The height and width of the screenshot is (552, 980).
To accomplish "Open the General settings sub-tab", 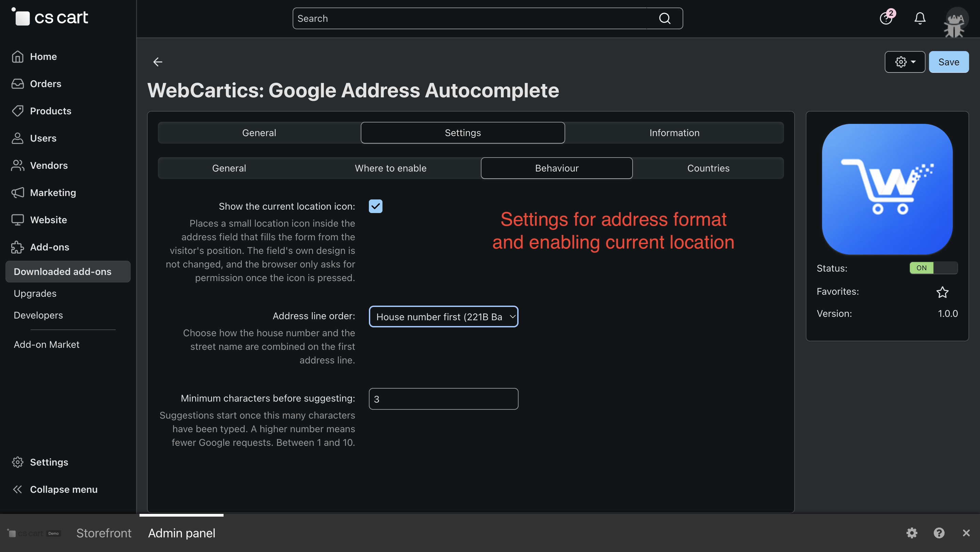I will tap(229, 168).
